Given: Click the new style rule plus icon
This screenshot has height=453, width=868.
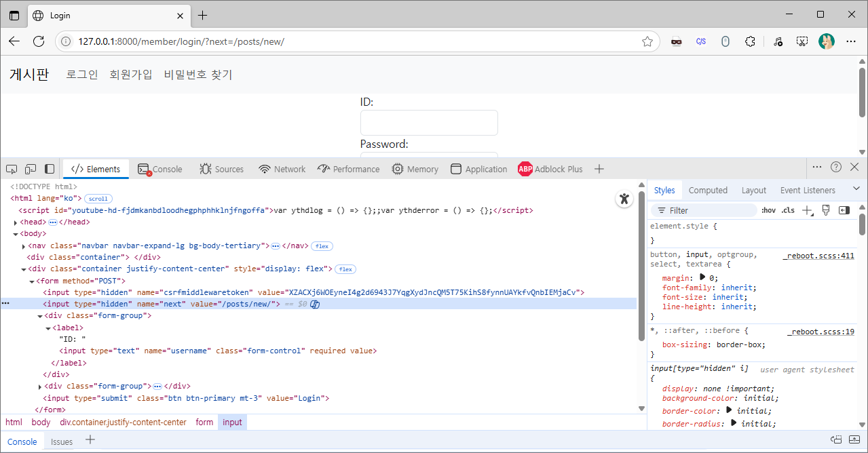Looking at the screenshot, I should coord(807,210).
